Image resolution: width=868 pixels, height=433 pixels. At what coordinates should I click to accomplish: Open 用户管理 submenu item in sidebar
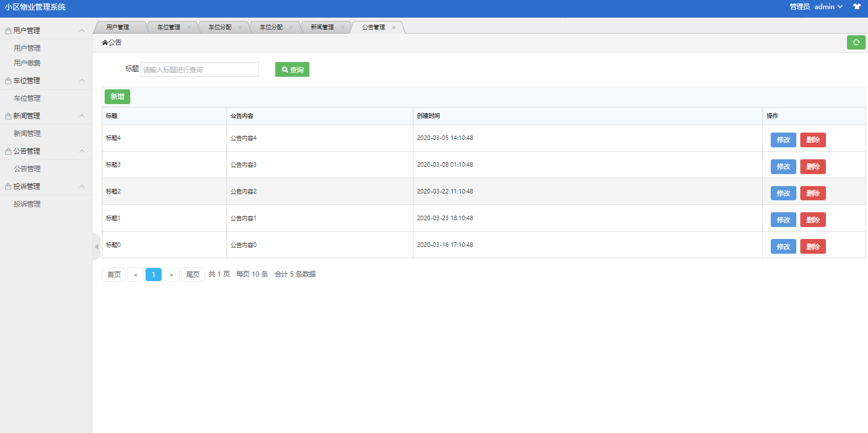[x=27, y=48]
